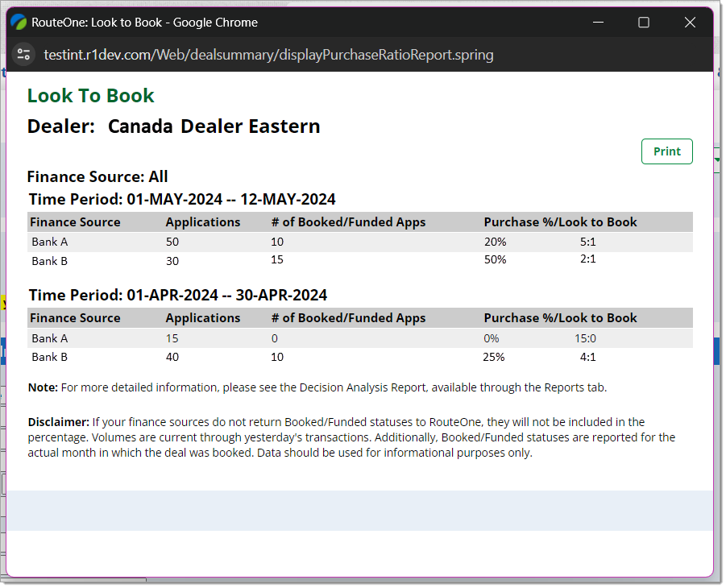Viewport: 726px width, 588px height.
Task: Click the 2:1 look to book ratio
Action: click(587, 259)
